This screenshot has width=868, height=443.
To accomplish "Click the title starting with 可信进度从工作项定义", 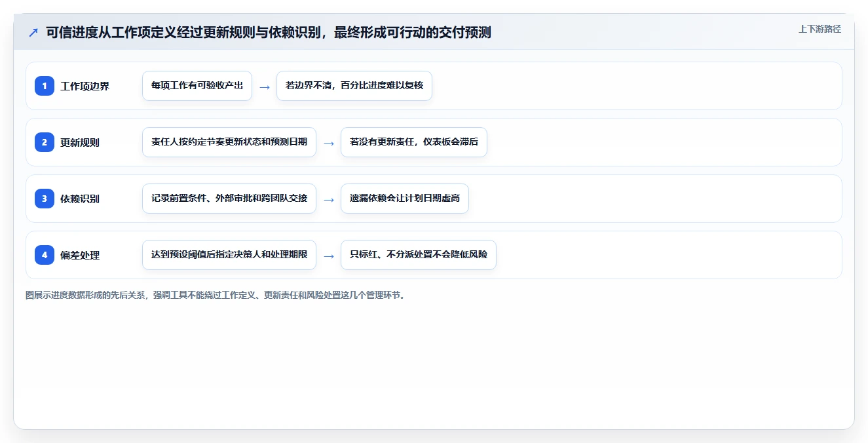I will [x=269, y=32].
